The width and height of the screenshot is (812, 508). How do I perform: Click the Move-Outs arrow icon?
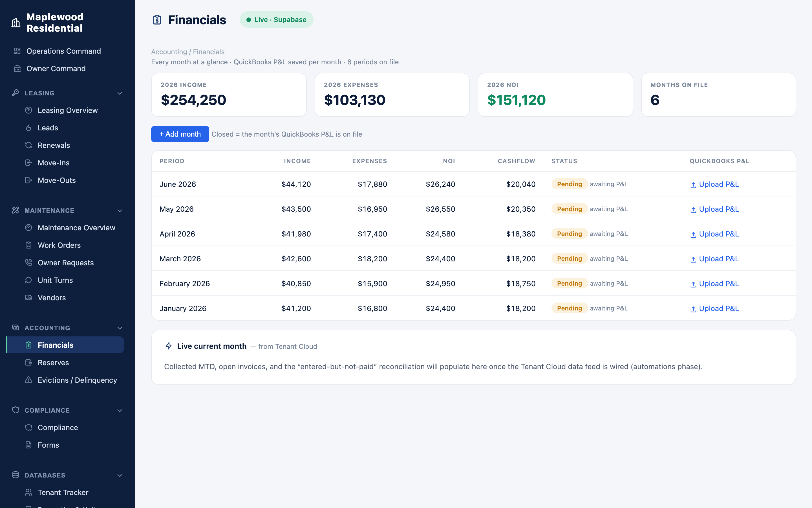point(28,180)
